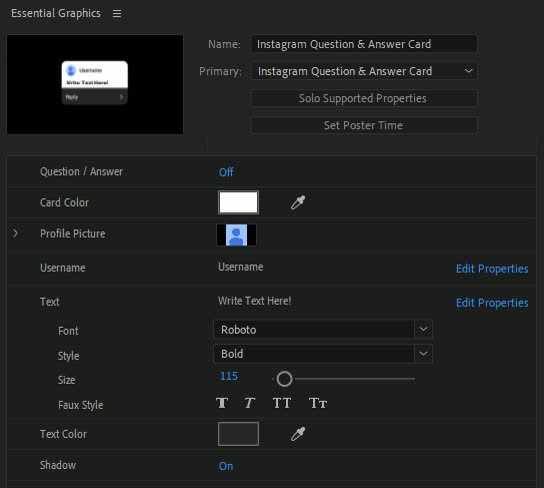This screenshot has width=544, height=488.
Task: Click the Profile Picture thumbnail
Action: click(x=237, y=235)
